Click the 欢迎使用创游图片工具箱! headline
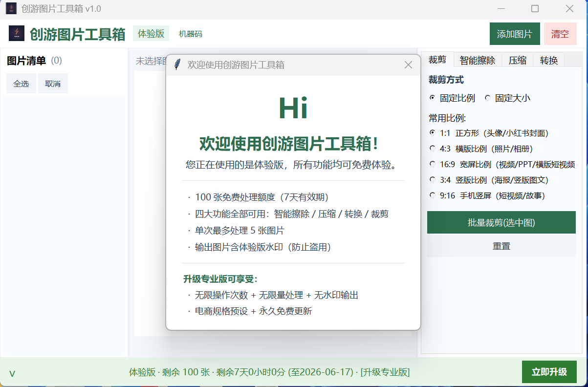This screenshot has width=588, height=387. click(289, 144)
